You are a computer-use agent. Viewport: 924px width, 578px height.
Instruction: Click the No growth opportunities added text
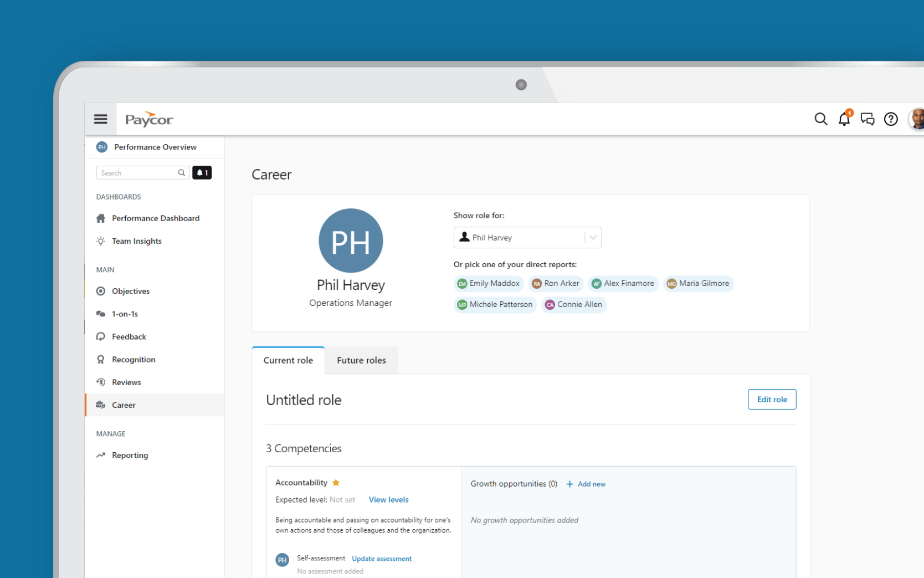click(524, 520)
